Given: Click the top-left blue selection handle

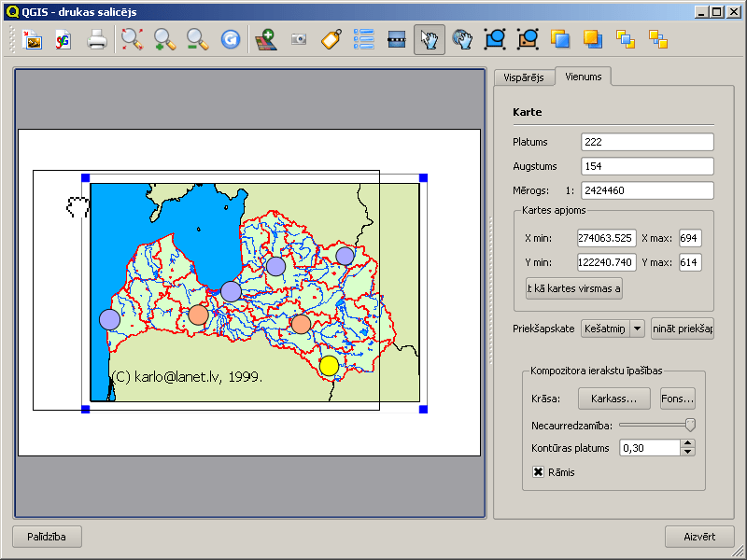Looking at the screenshot, I should coord(86,177).
